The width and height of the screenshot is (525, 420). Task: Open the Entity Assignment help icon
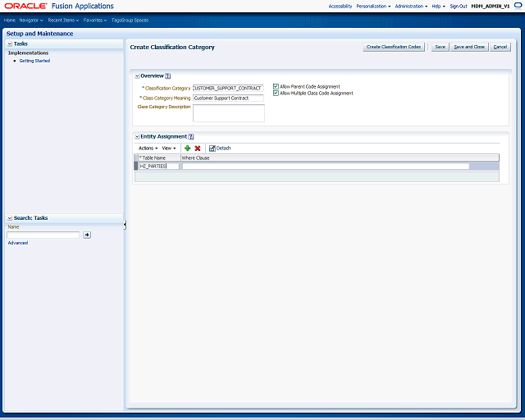coord(191,137)
